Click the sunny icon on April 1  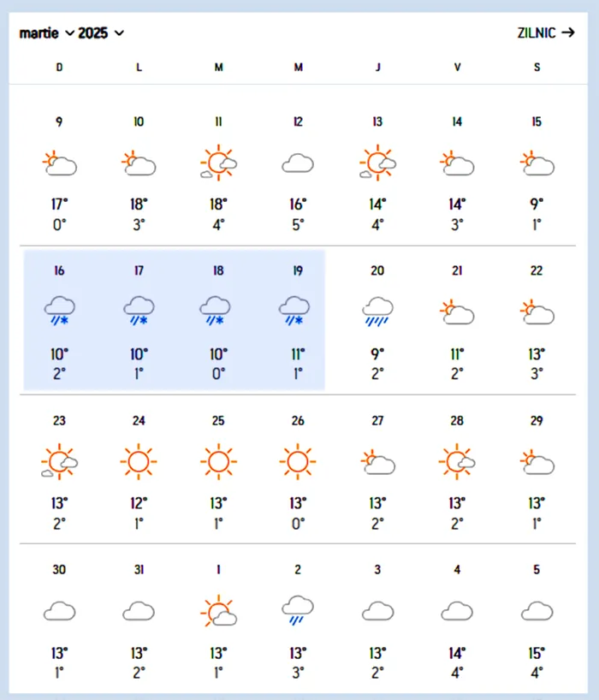coord(218,610)
